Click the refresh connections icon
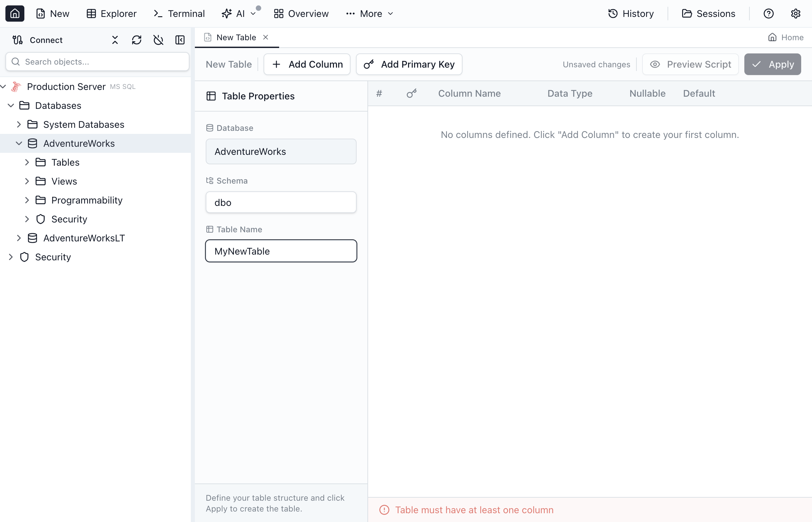Image resolution: width=812 pixels, height=522 pixels. 136,40
